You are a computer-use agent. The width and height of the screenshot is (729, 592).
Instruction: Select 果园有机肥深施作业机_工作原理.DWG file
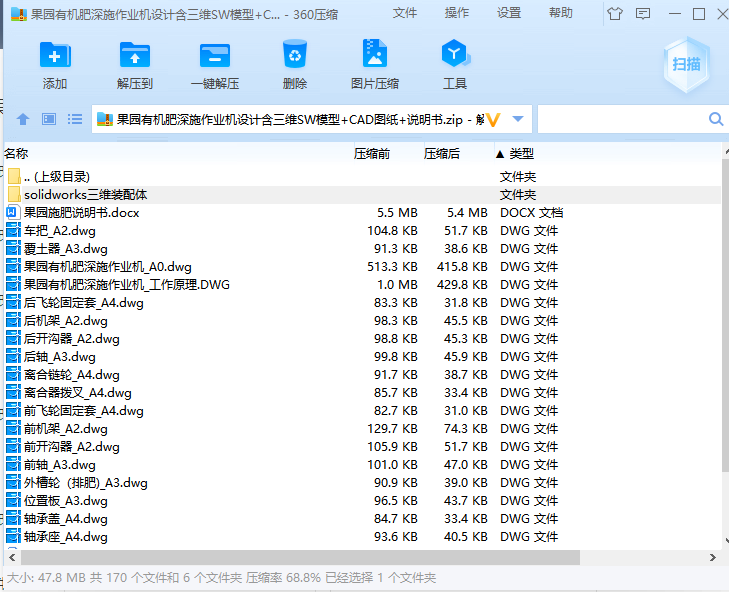(x=363, y=285)
